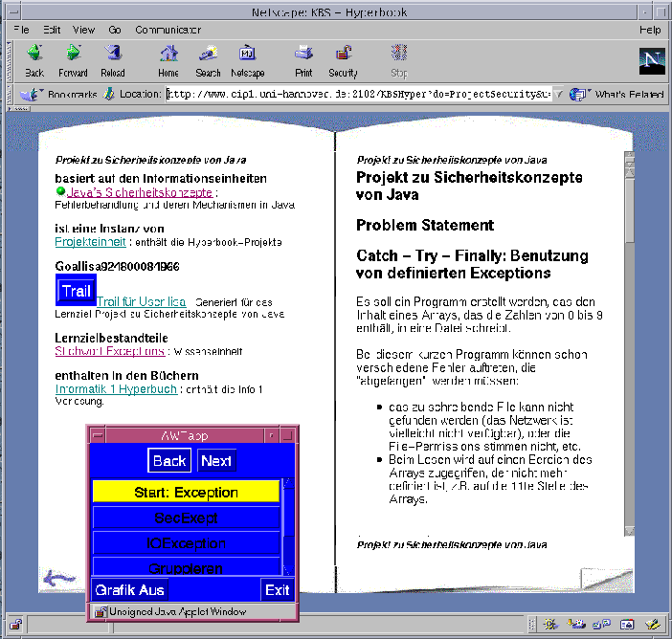Viewport: 672px width, 639px height.
Task: Click Next in the AWTapp window
Action: (x=216, y=461)
